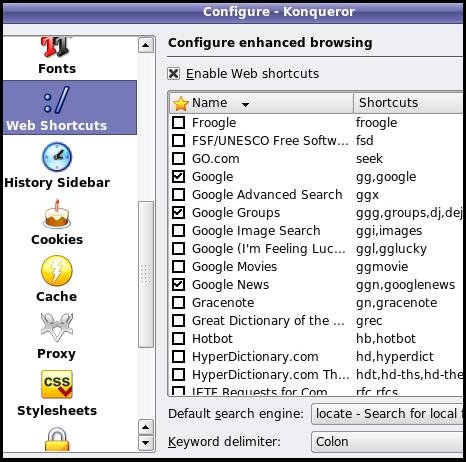Select the 'gn,gracenote' shortcut cell
This screenshot has width=466, height=462.
click(396, 303)
